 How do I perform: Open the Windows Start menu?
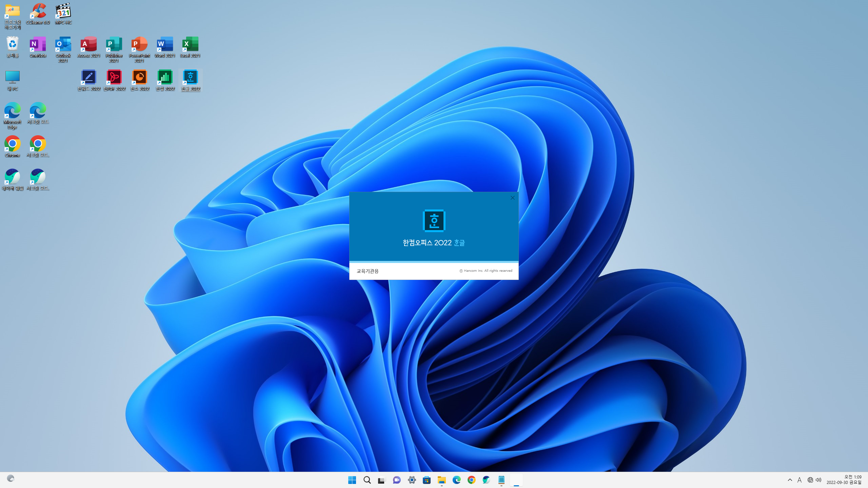[352, 480]
